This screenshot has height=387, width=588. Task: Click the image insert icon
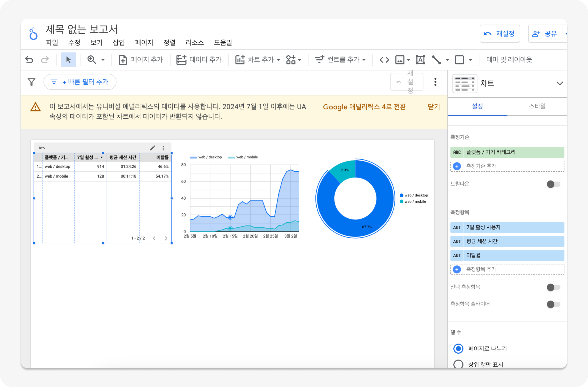(400, 60)
